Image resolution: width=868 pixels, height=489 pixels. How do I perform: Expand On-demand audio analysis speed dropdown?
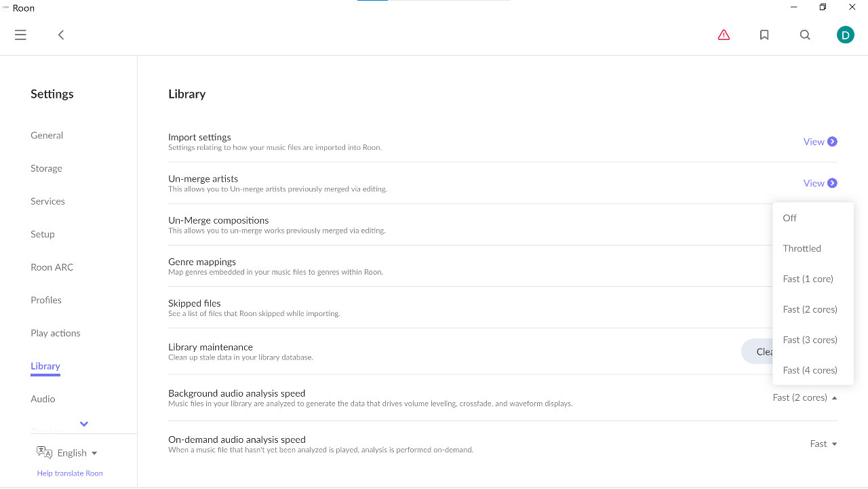tap(823, 444)
